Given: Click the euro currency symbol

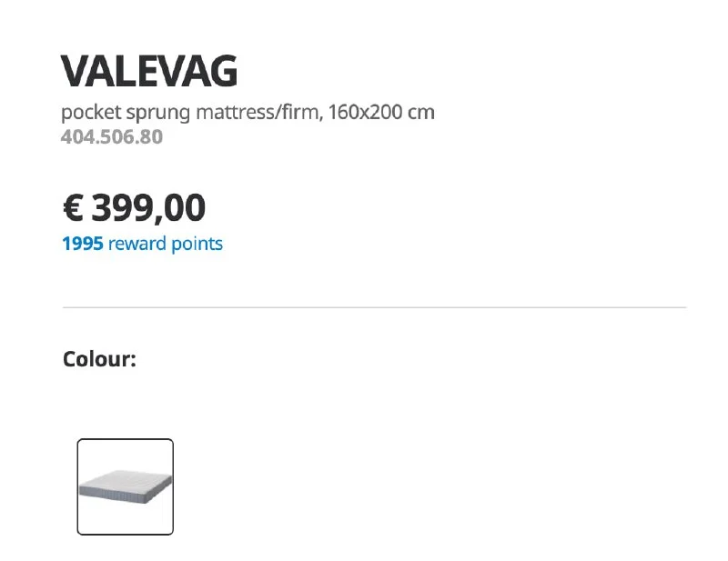Looking at the screenshot, I should 74,208.
